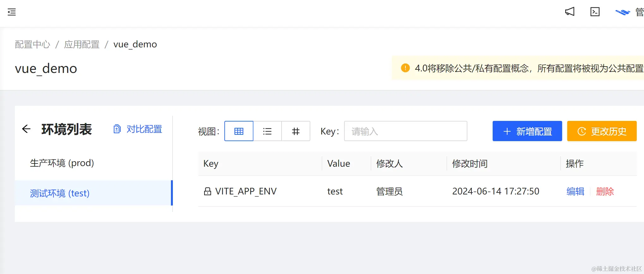
Task: Select 测试环境 (test) environment
Action: tap(94, 193)
